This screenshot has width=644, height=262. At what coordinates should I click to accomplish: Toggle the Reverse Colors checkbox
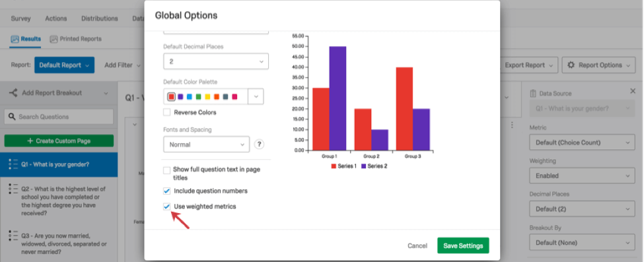click(x=166, y=112)
